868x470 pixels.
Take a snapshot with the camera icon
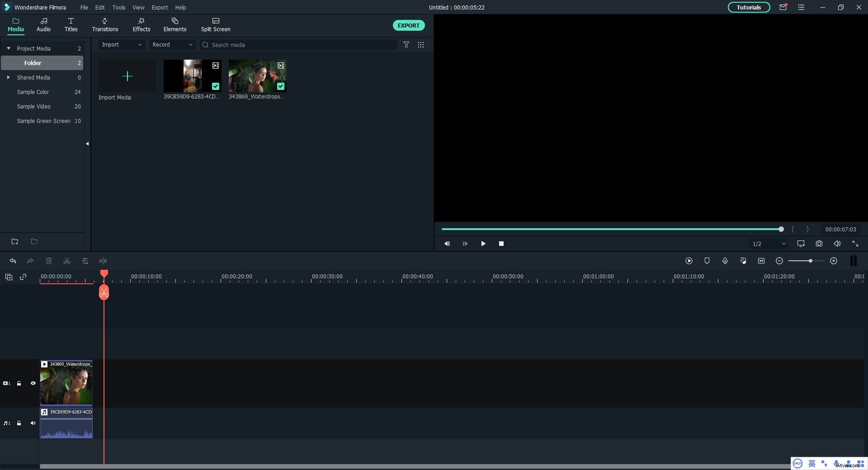pos(819,244)
